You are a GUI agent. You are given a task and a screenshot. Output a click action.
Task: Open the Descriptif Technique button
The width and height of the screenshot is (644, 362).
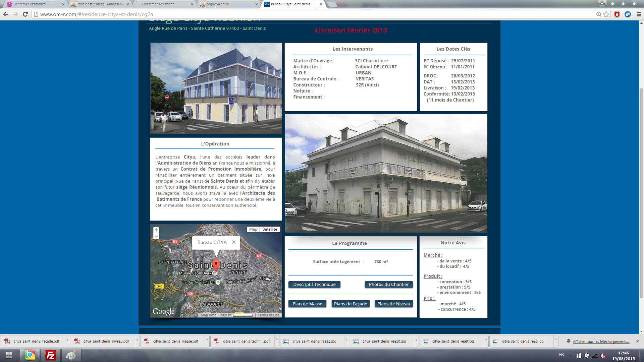click(x=314, y=285)
